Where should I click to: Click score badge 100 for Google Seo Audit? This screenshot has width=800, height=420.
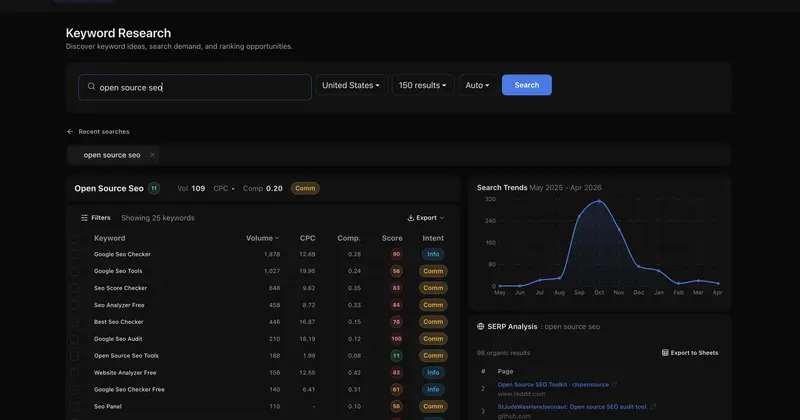point(396,339)
